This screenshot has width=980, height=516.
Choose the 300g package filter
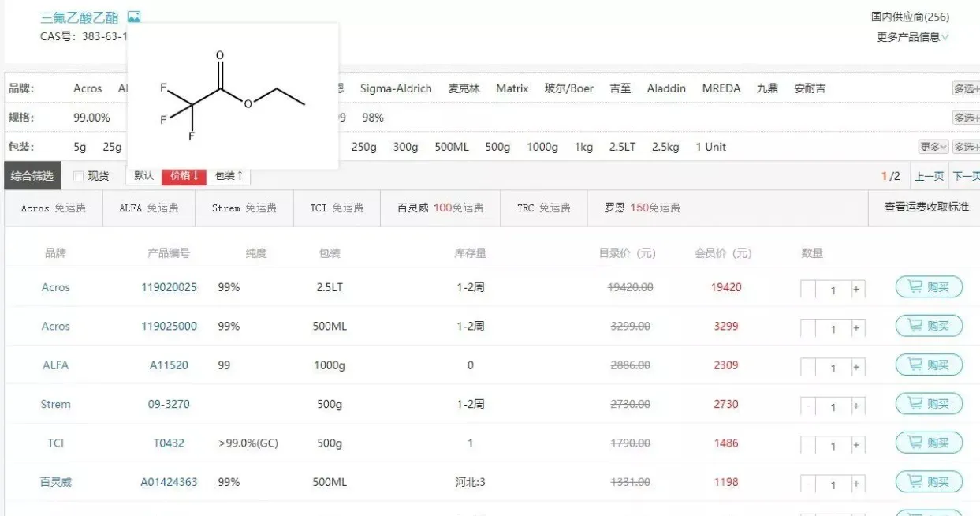(x=405, y=147)
